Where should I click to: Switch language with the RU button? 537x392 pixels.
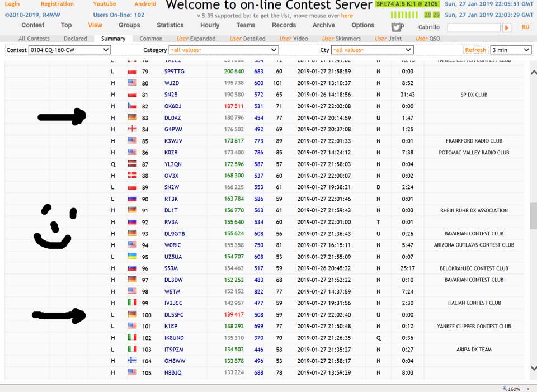525,27
